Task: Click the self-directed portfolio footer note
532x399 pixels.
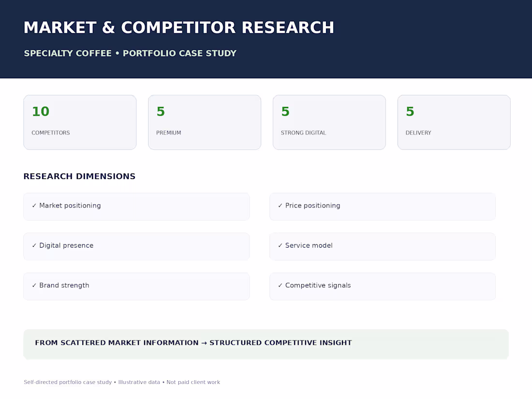Action: pos(122,383)
